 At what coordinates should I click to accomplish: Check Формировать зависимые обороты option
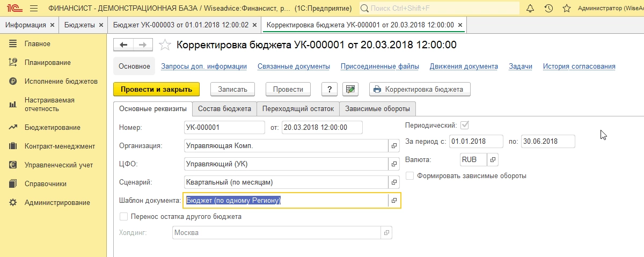410,175
